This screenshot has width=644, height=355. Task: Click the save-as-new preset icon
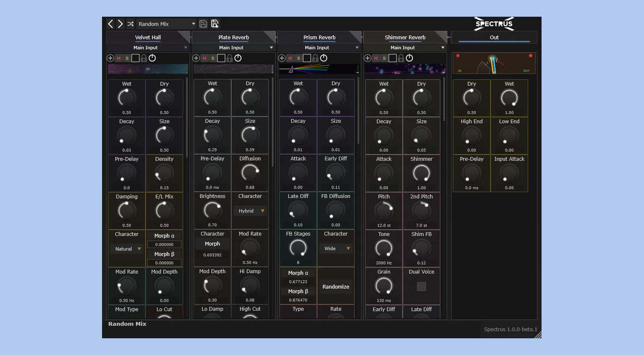click(x=215, y=24)
